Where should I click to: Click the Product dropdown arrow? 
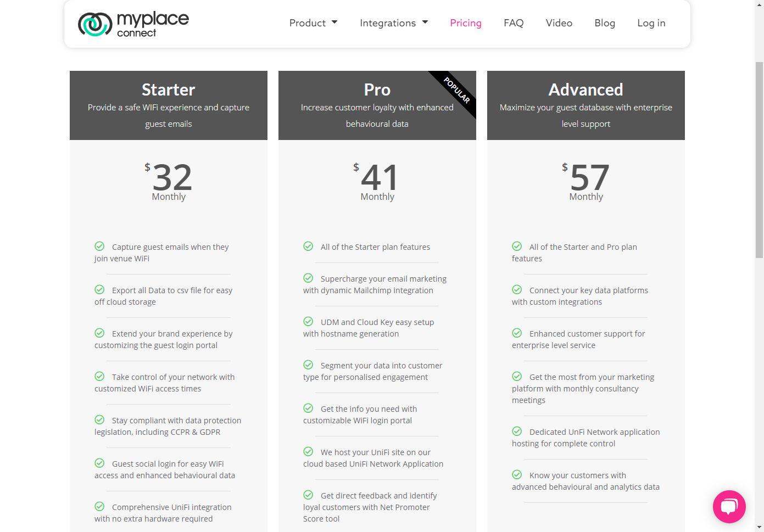(334, 23)
